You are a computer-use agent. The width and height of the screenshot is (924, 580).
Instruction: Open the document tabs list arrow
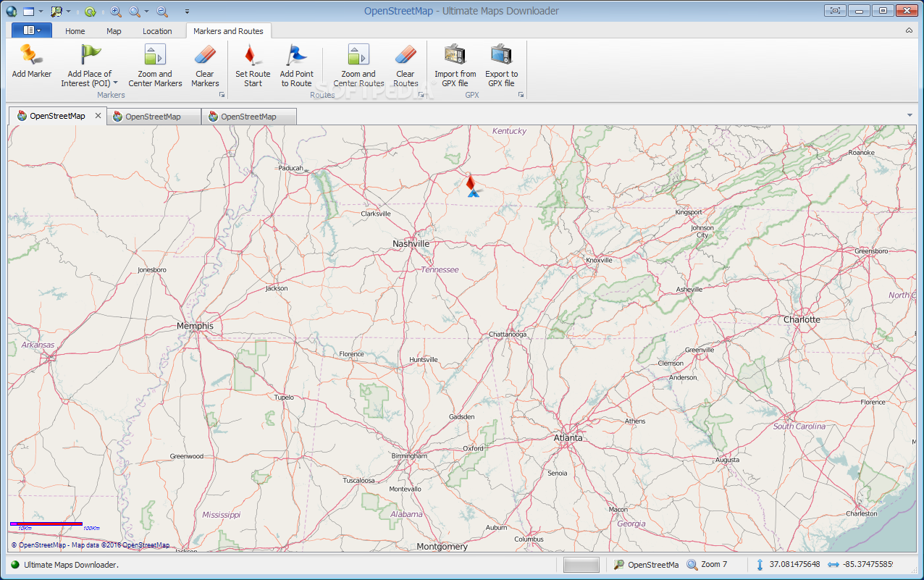pos(910,115)
